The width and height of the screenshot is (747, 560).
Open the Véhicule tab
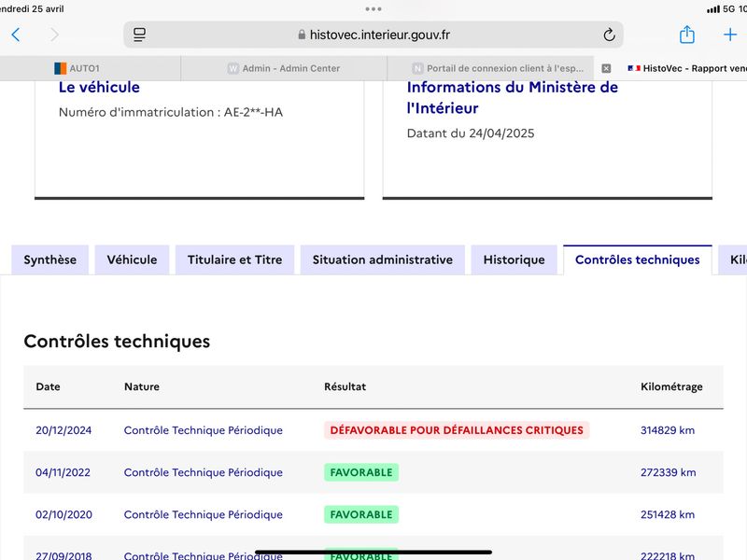pyautogui.click(x=132, y=260)
